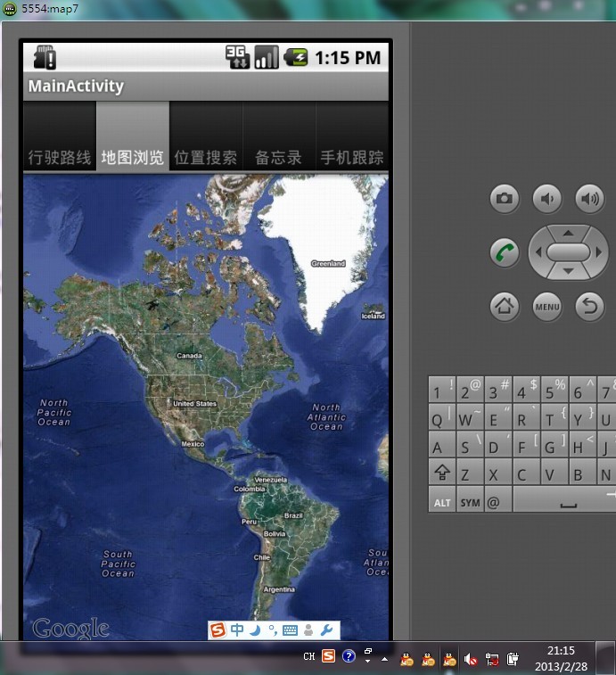
Task: Click the Canada label on the map
Action: click(x=189, y=356)
